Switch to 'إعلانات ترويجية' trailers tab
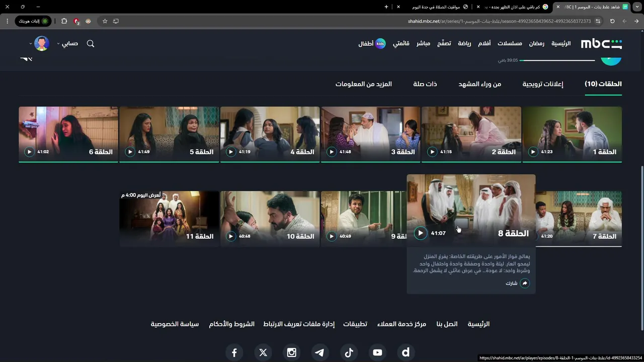The height and width of the screenshot is (362, 644). (x=543, y=84)
